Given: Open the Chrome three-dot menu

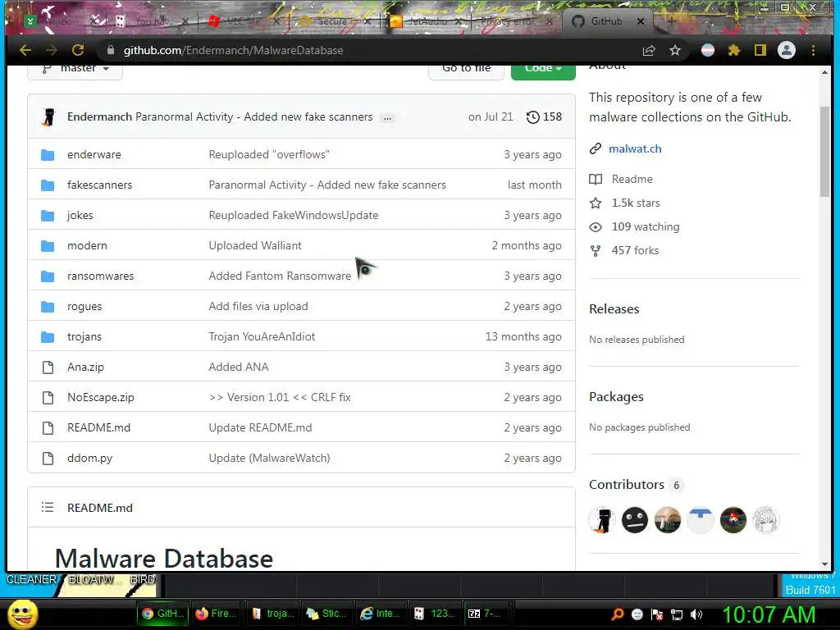Looking at the screenshot, I should 813,50.
